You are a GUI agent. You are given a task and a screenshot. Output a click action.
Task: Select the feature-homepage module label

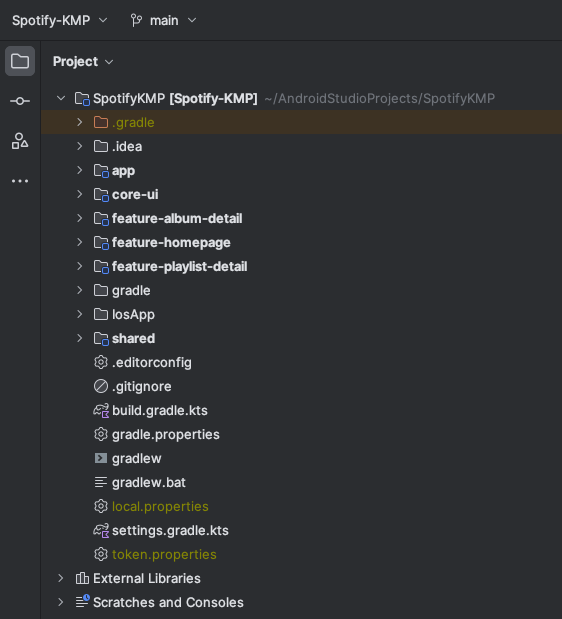(171, 242)
